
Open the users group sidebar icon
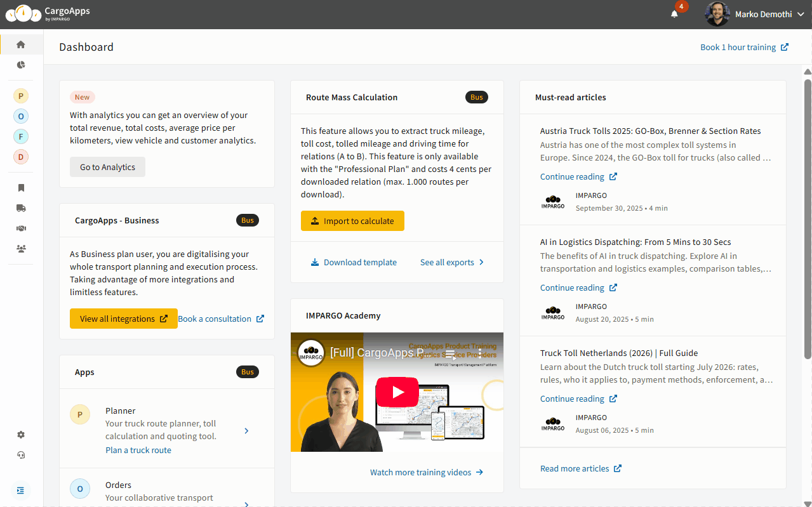pos(21,249)
